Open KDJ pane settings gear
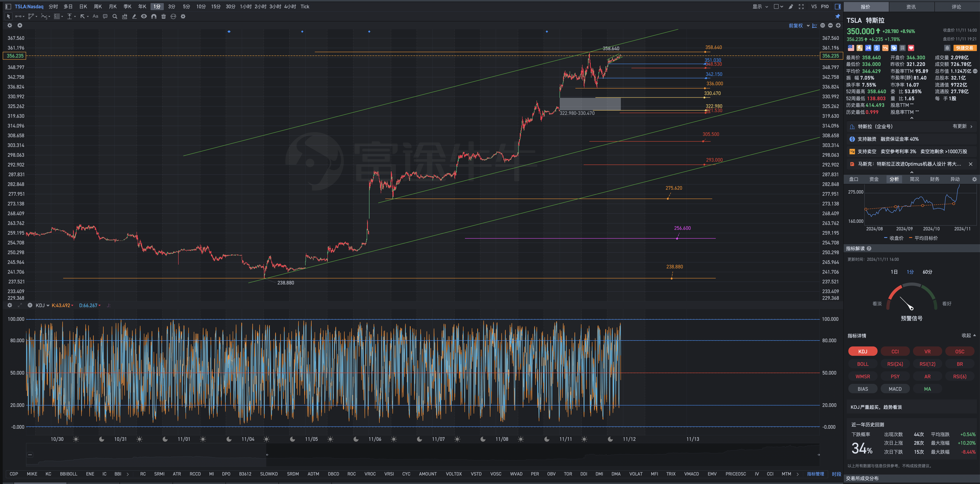Viewport: 980px width, 484px height. tap(10, 305)
